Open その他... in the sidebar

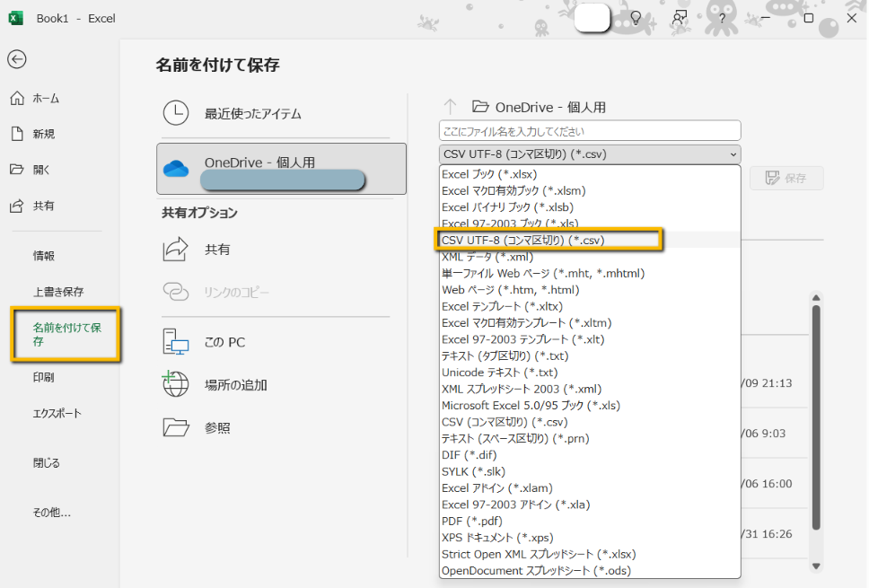(x=51, y=513)
